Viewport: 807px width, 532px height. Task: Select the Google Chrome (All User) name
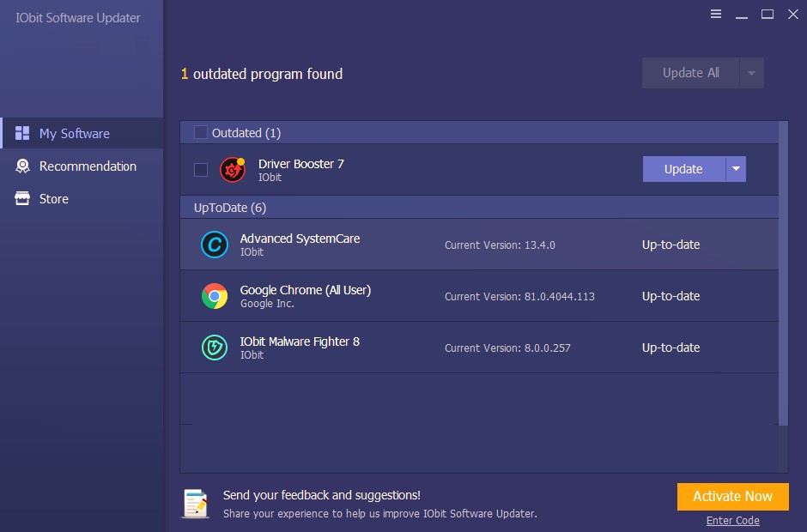tap(306, 290)
